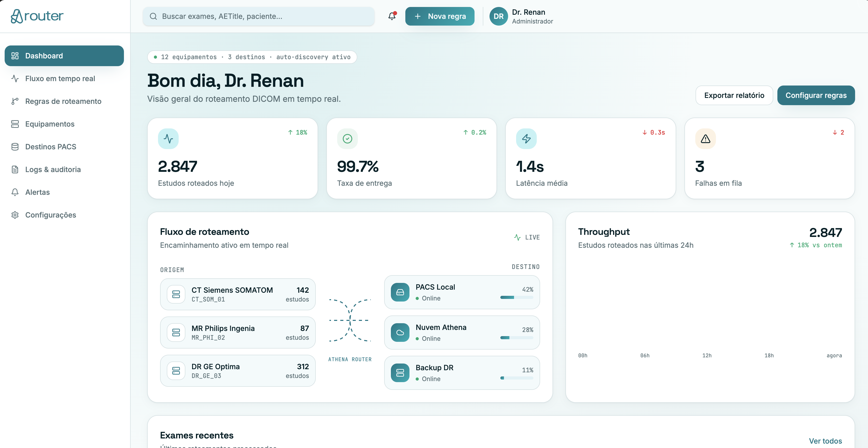
Task: Click the agora label on chart axis
Action: point(834,355)
